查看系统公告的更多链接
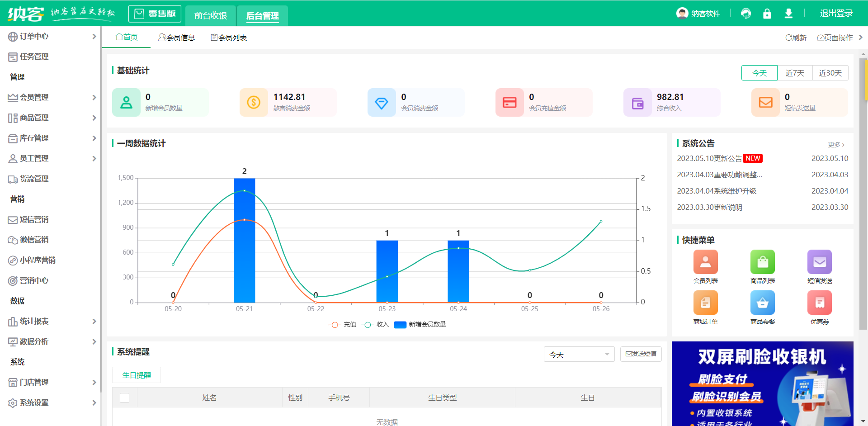The height and width of the screenshot is (426, 868). pyautogui.click(x=836, y=144)
